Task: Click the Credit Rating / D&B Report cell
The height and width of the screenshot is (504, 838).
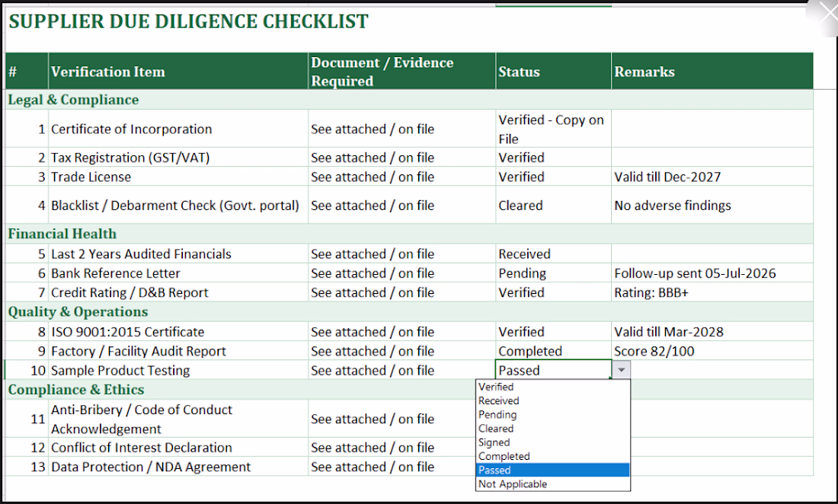Action: tap(178, 292)
